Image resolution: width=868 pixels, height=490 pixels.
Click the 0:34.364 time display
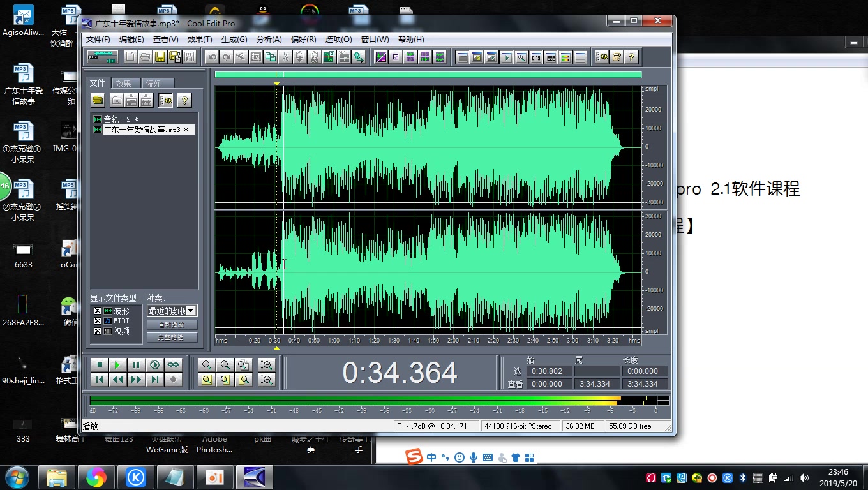point(400,373)
